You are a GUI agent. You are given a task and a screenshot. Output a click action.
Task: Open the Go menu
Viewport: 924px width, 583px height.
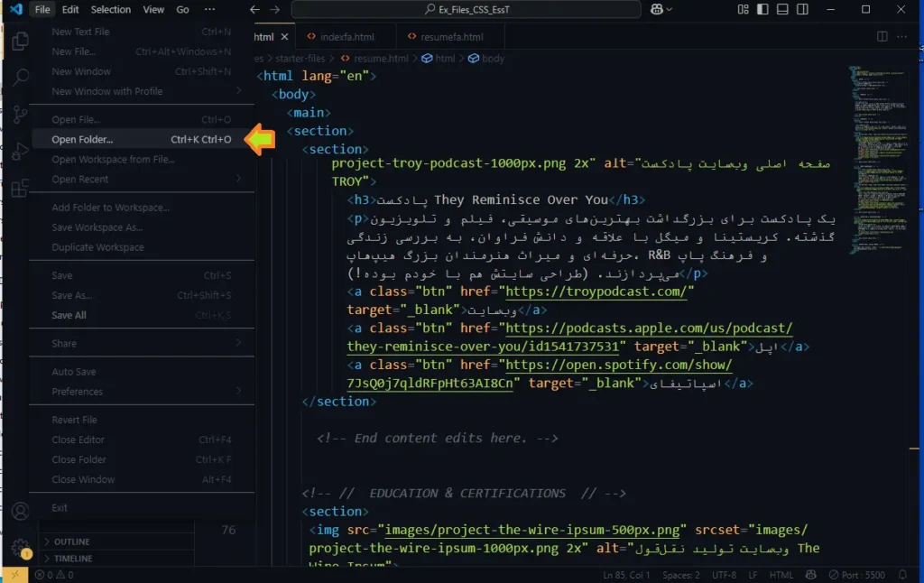coord(182,9)
